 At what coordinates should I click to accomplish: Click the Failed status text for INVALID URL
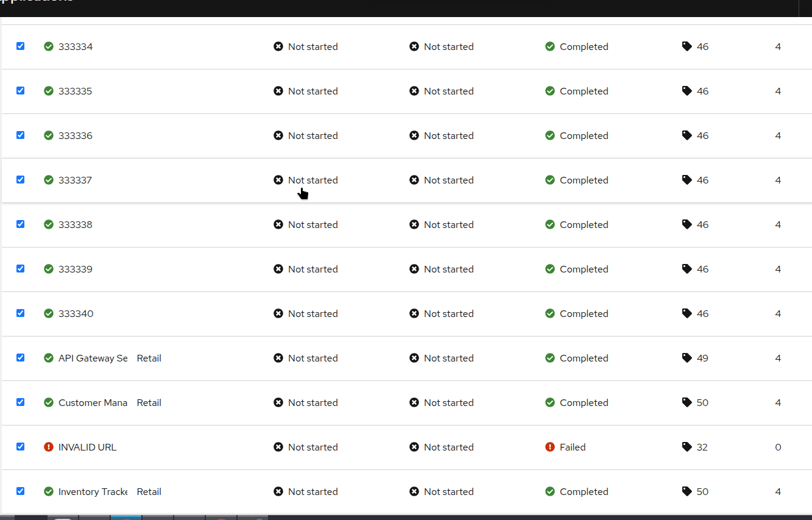[x=573, y=447]
